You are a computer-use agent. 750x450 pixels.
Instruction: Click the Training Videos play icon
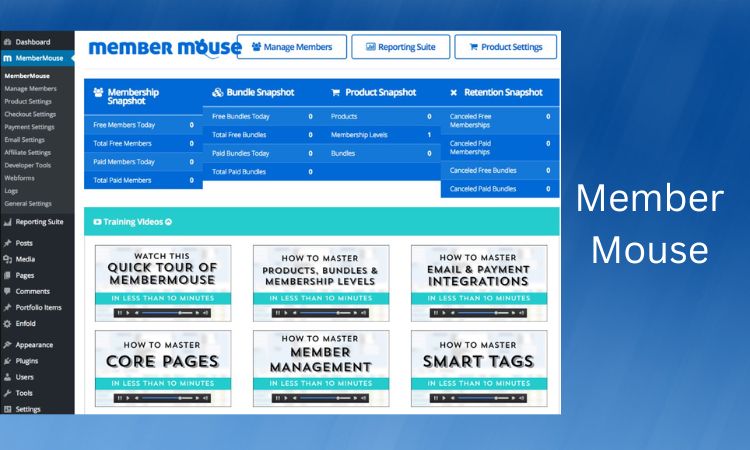pyautogui.click(x=98, y=222)
